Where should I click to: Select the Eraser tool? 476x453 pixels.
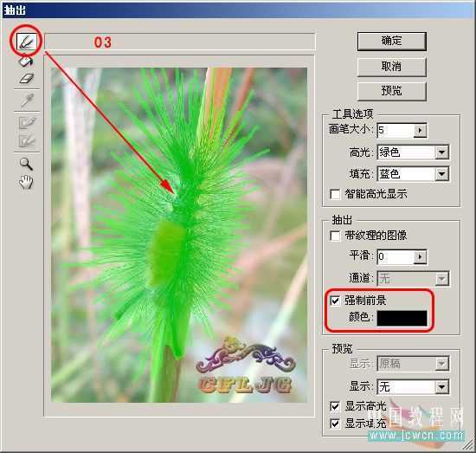[x=27, y=78]
